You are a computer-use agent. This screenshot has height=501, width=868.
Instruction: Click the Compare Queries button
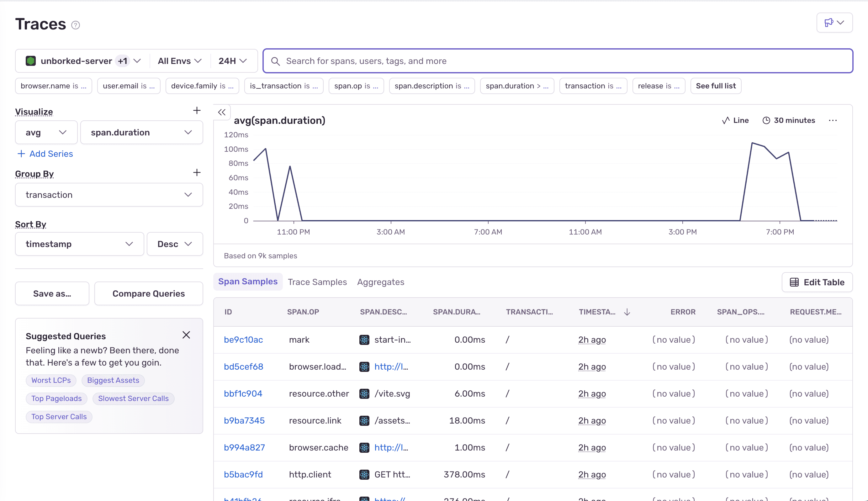(x=148, y=293)
